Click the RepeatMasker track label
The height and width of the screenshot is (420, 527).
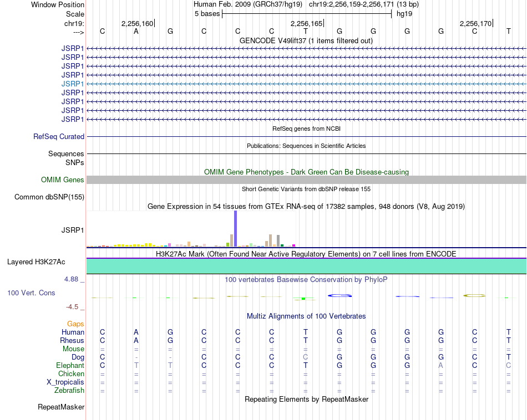[x=61, y=407]
